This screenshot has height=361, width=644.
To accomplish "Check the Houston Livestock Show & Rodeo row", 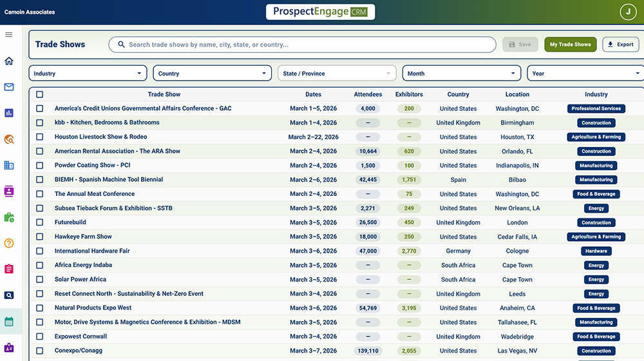I will (x=40, y=137).
